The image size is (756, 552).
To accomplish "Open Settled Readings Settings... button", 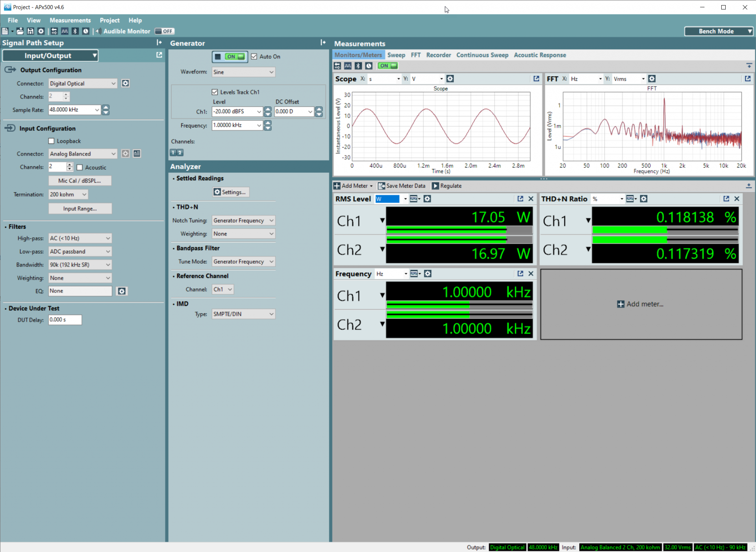I will pyautogui.click(x=231, y=192).
